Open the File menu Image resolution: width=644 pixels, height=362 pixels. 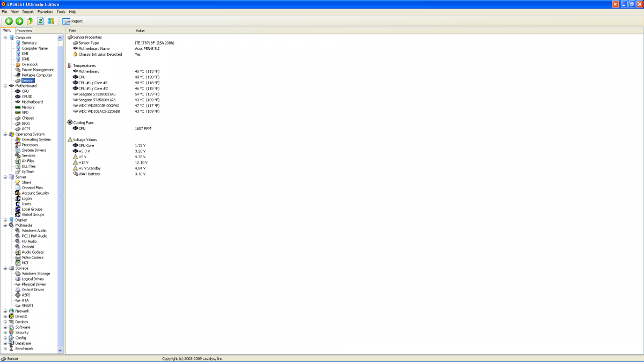[4, 11]
